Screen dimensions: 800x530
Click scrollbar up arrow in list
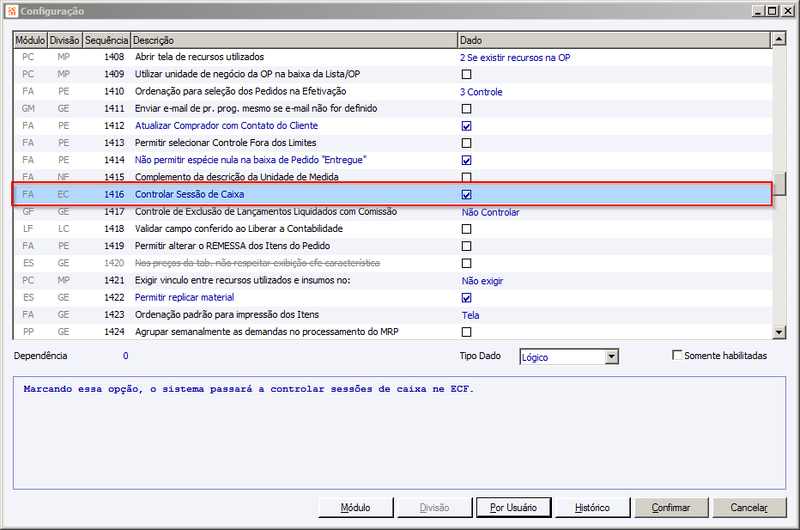(x=779, y=39)
